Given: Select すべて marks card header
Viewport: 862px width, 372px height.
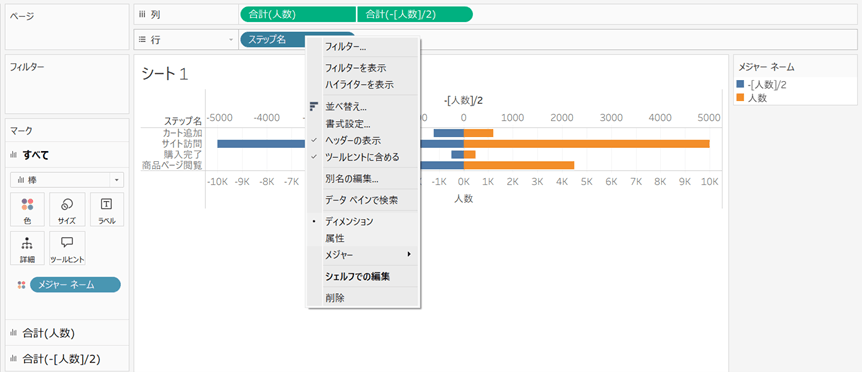Looking at the screenshot, I should 67,156.
